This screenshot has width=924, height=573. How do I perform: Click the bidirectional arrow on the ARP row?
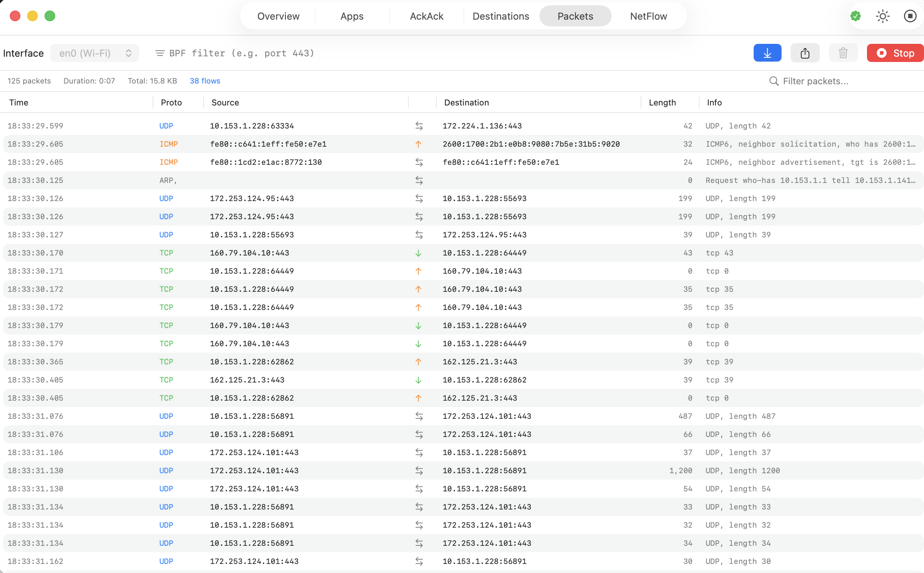[419, 180]
